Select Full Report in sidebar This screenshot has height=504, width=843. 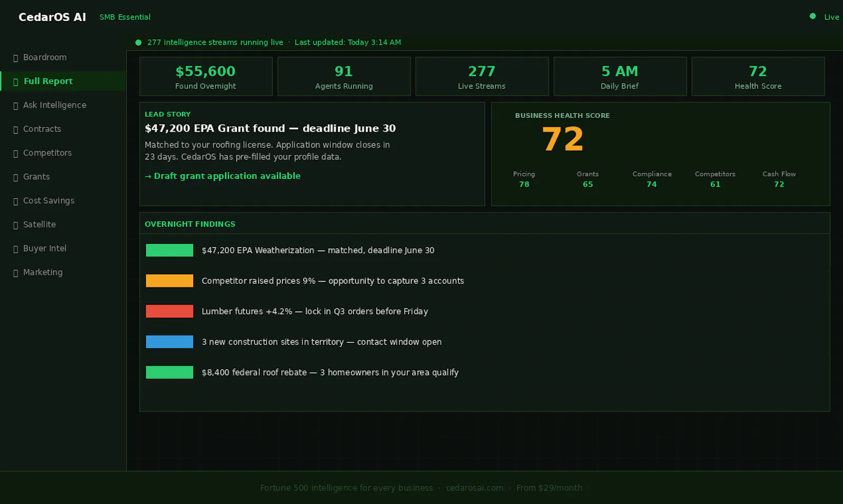[63, 81]
